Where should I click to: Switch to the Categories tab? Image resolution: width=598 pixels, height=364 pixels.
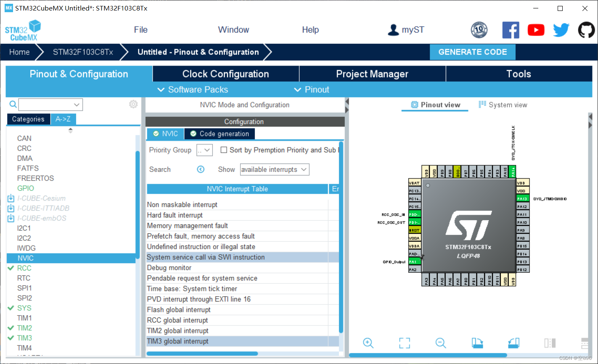28,119
